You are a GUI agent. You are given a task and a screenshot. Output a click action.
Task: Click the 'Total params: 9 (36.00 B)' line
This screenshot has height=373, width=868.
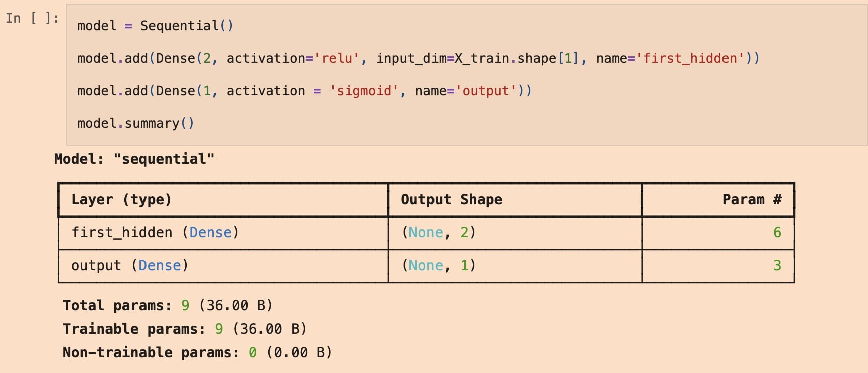tap(168, 305)
